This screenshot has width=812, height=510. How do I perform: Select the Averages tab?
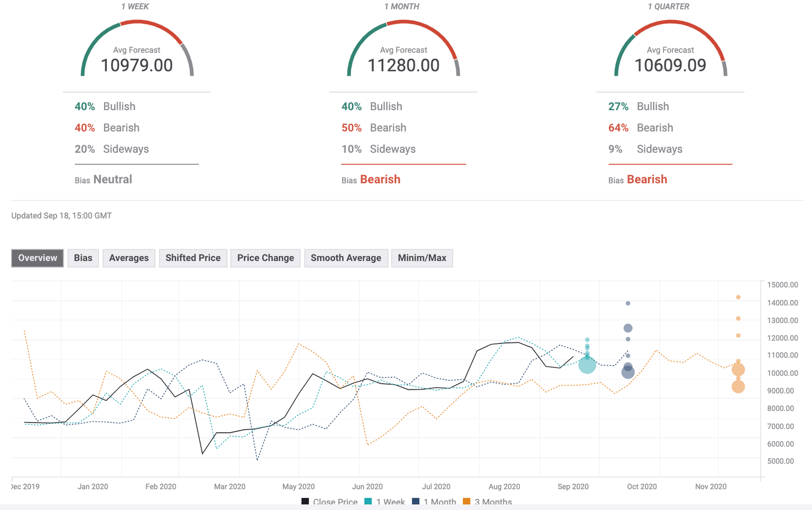[x=128, y=258]
